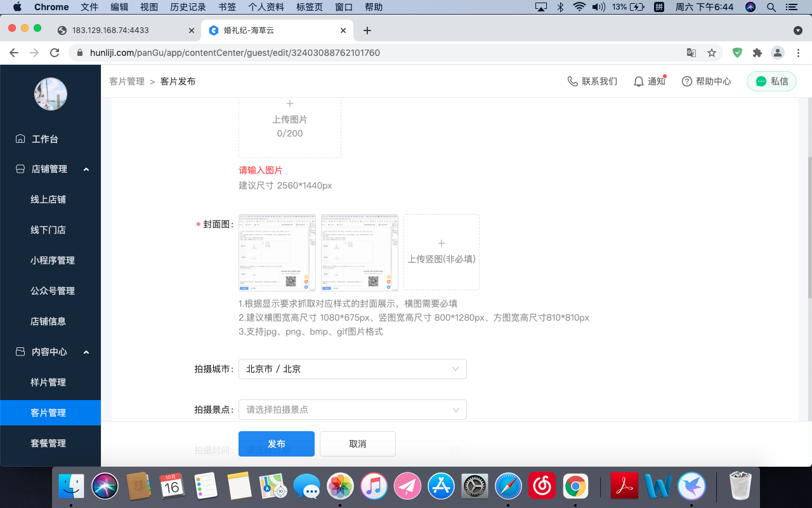Open the 文件 menu
Viewport: 812px width, 508px height.
89,7
